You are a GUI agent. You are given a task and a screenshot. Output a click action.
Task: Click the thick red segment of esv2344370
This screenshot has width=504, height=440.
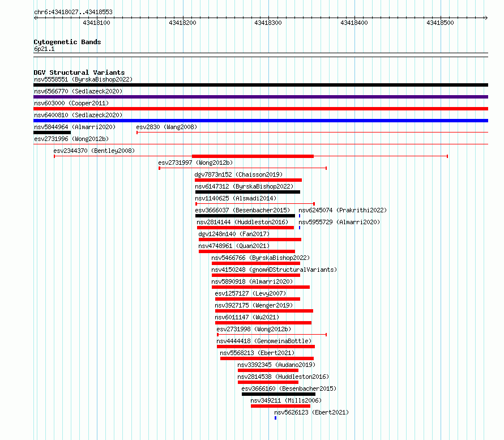click(253, 156)
